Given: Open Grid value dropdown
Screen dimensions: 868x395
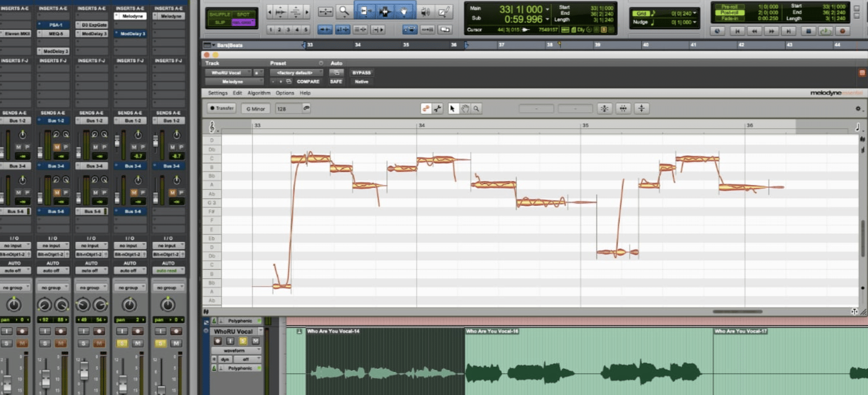Looking at the screenshot, I should [695, 13].
